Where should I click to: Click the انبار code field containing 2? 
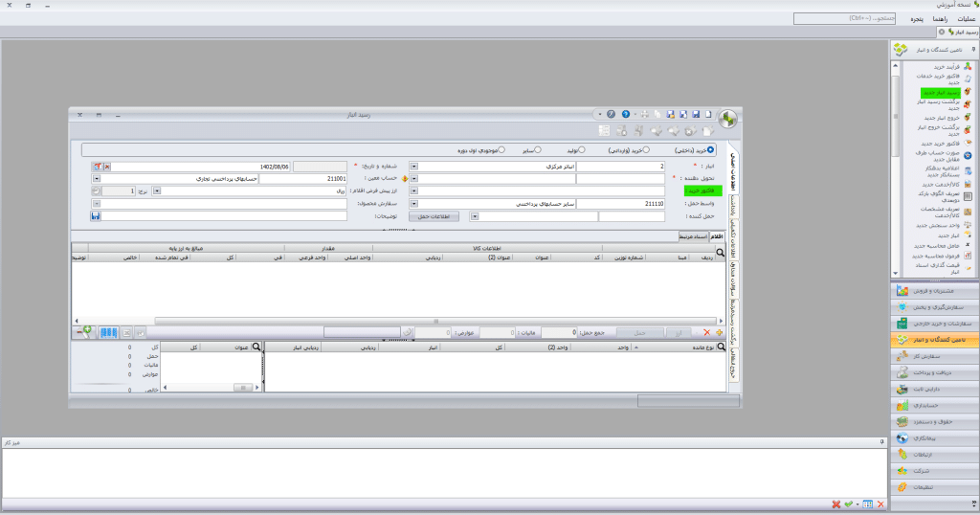tap(620, 167)
